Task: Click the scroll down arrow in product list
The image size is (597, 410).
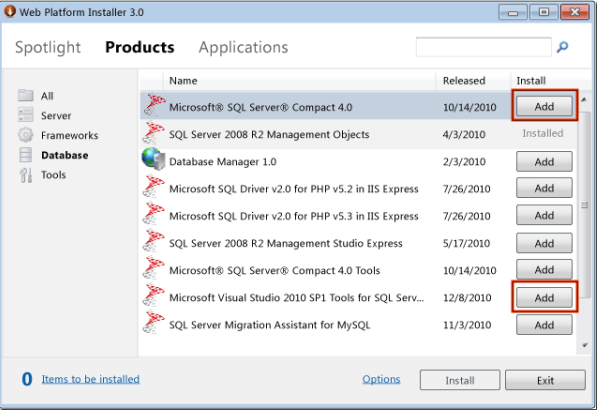Action: [585, 345]
